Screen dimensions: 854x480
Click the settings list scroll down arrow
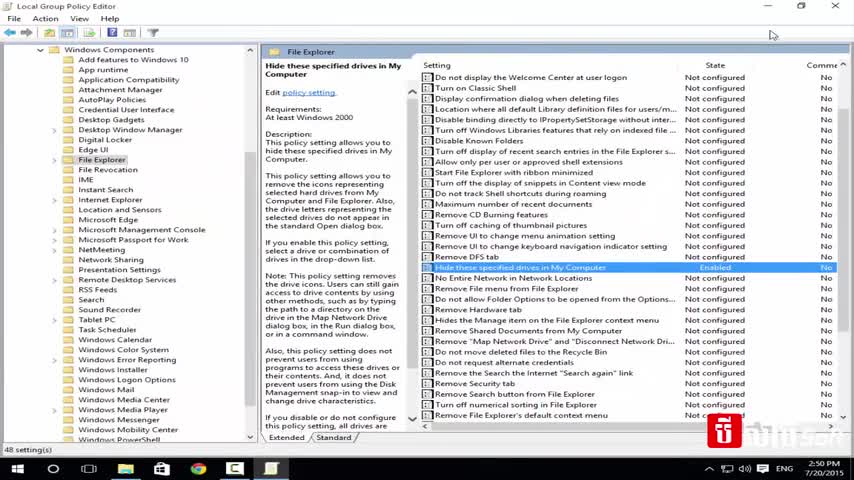point(843,417)
